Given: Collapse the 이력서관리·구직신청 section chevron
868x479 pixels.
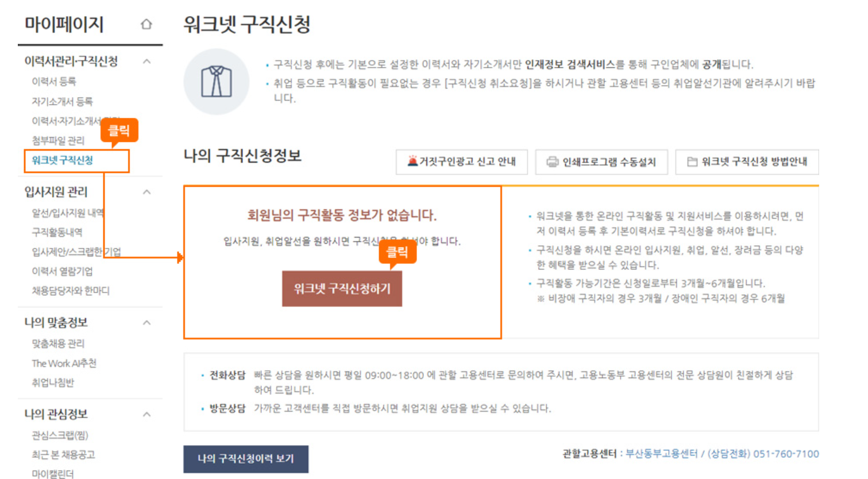Looking at the screenshot, I should coord(147,61).
